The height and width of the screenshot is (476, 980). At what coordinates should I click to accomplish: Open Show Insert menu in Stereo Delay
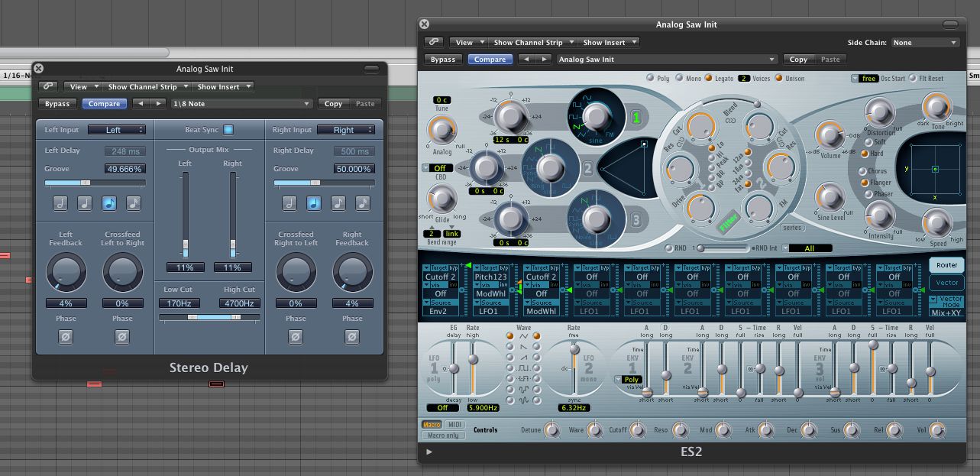coord(222,87)
